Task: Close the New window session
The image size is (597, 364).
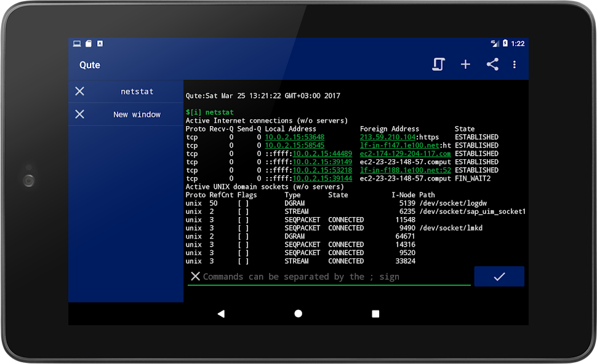Action: (x=79, y=114)
